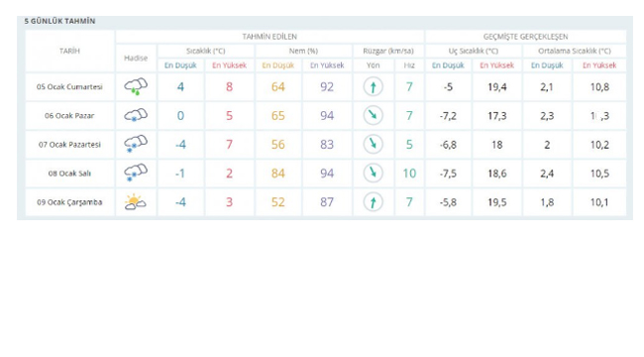Select the '09 Ocak Çarşamba' date cell
Viewport: 644px width, 357px height.
point(69,202)
